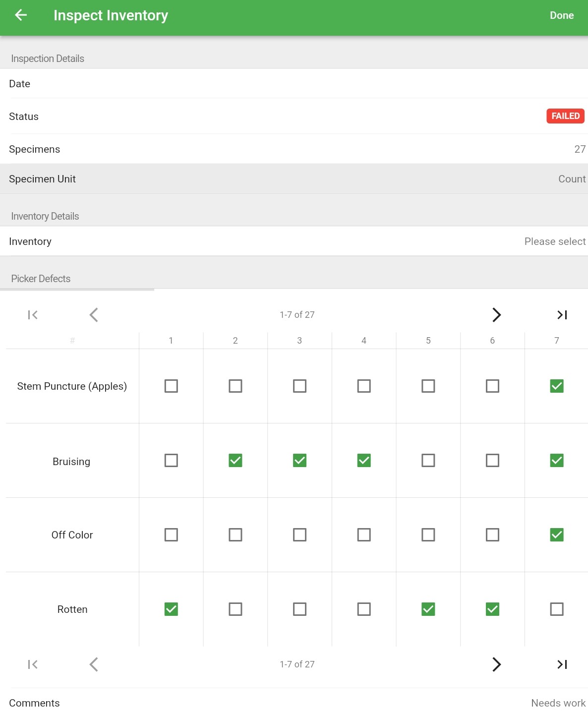
Task: Uncheck Bruising for specimen 2
Action: pyautogui.click(x=235, y=460)
